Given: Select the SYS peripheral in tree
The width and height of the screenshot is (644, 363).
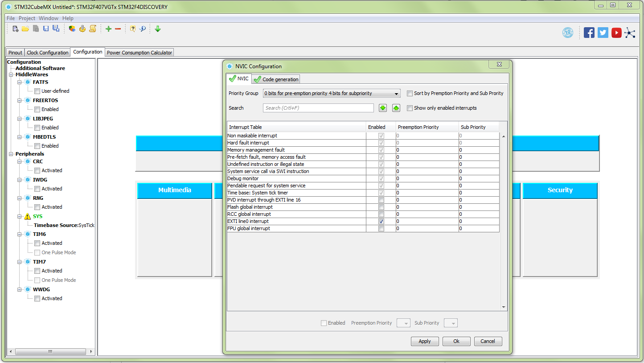Looking at the screenshot, I should coord(38,216).
